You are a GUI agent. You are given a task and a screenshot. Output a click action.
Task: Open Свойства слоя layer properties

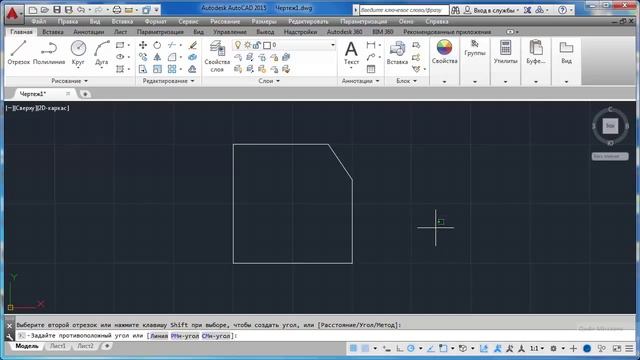[217, 57]
